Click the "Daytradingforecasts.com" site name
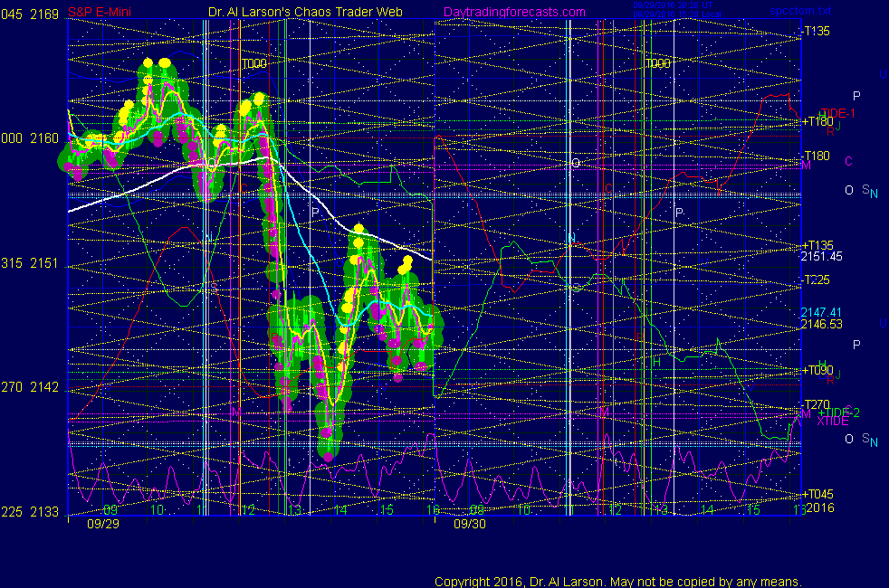This screenshot has height=588, width=889. [514, 12]
